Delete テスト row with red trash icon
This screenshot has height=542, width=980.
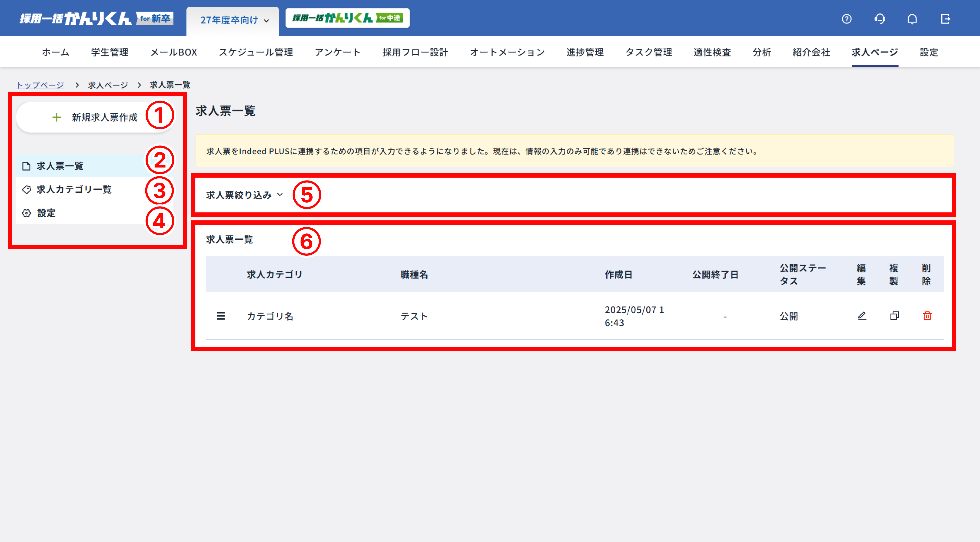[x=927, y=316]
